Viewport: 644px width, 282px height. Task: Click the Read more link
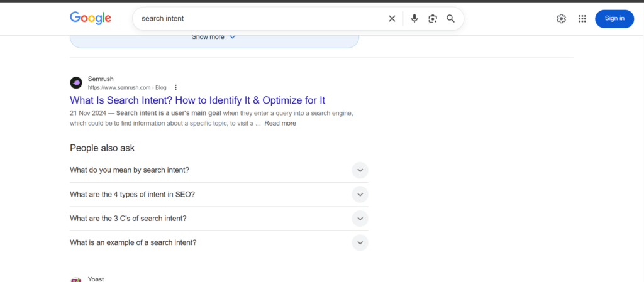pos(280,123)
